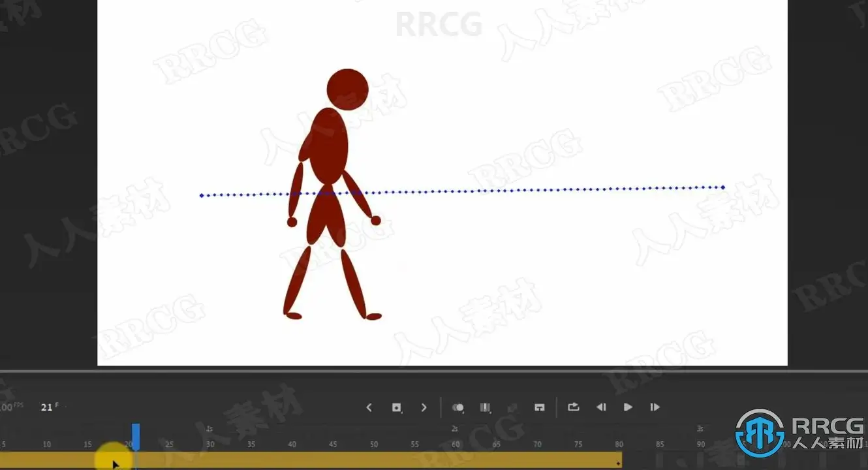Click frame 60 on timeline ruler
The height and width of the screenshot is (470, 868).
click(456, 445)
